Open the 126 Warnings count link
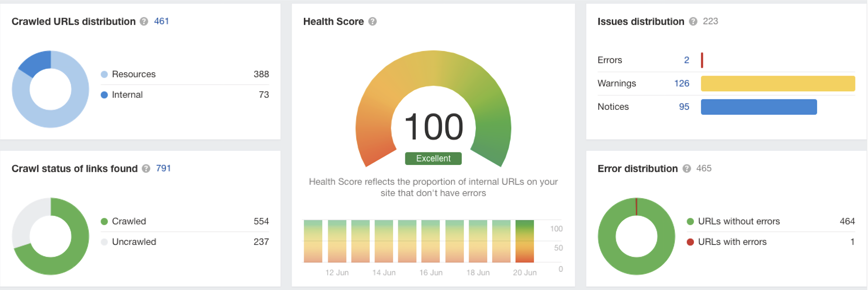This screenshot has width=868, height=290. 682,83
